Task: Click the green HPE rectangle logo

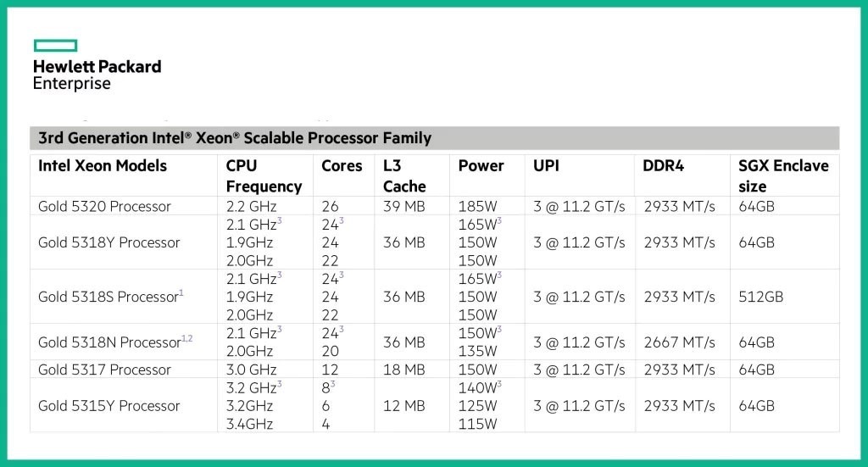Action: (55, 46)
